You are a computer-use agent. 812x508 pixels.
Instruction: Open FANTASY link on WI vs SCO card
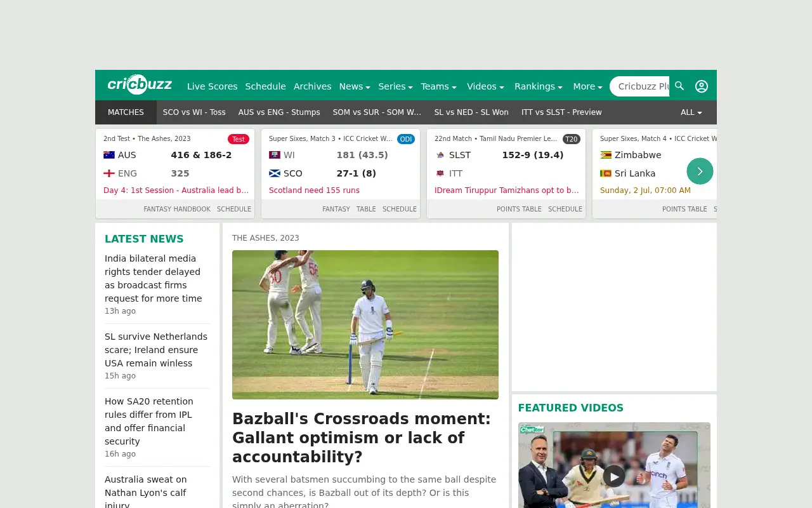click(x=336, y=209)
